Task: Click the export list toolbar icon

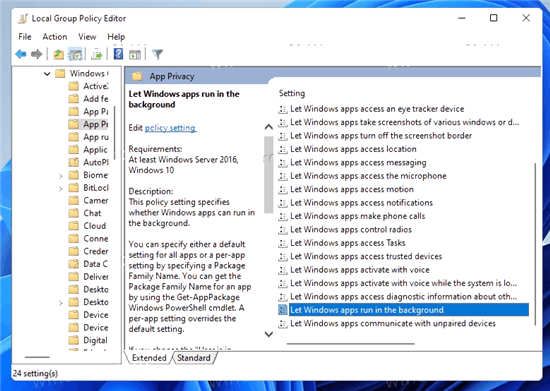Action: (96, 54)
